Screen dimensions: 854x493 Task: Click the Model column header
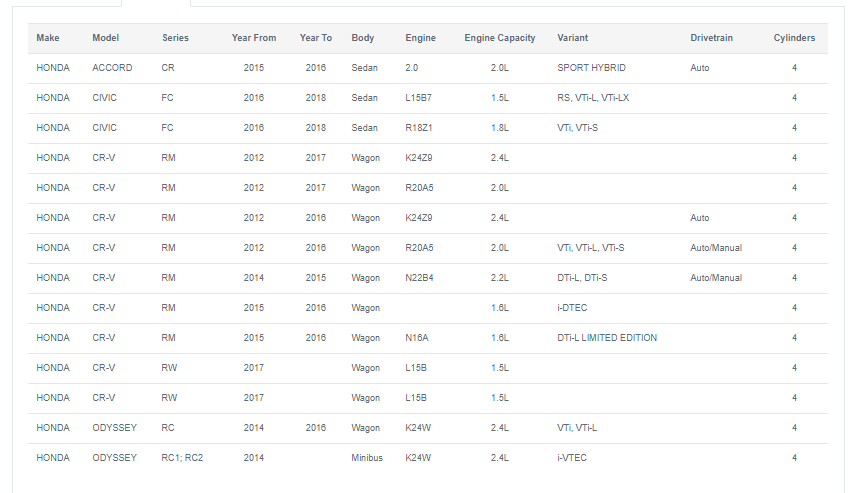coord(106,38)
